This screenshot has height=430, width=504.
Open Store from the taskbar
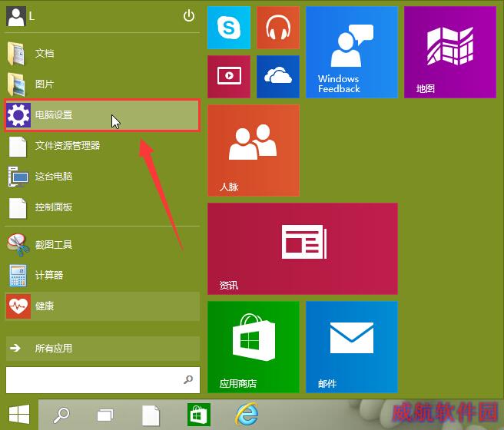pyautogui.click(x=199, y=415)
